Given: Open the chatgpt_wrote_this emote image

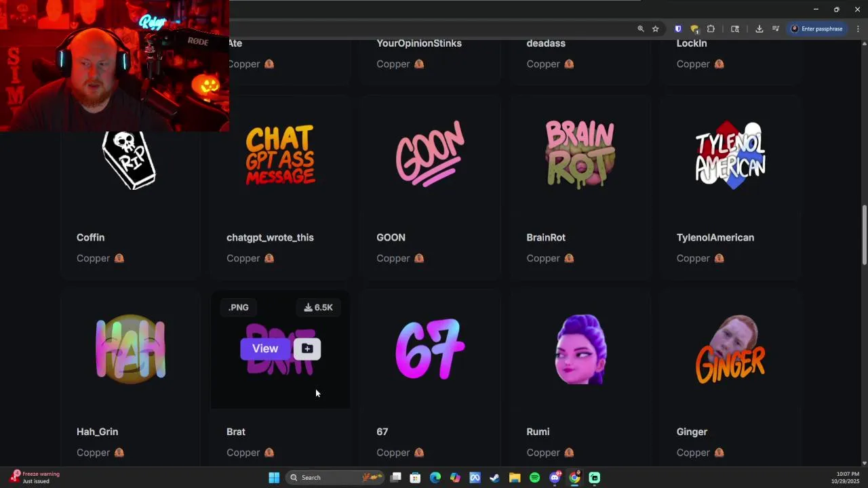Looking at the screenshot, I should [x=280, y=155].
